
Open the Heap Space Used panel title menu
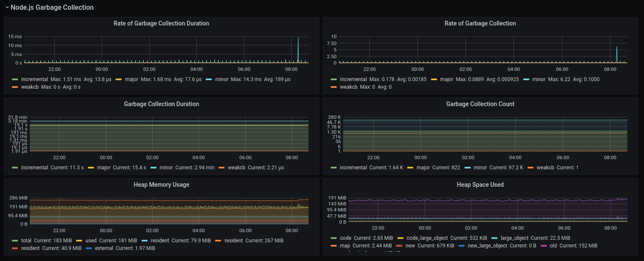pos(480,185)
